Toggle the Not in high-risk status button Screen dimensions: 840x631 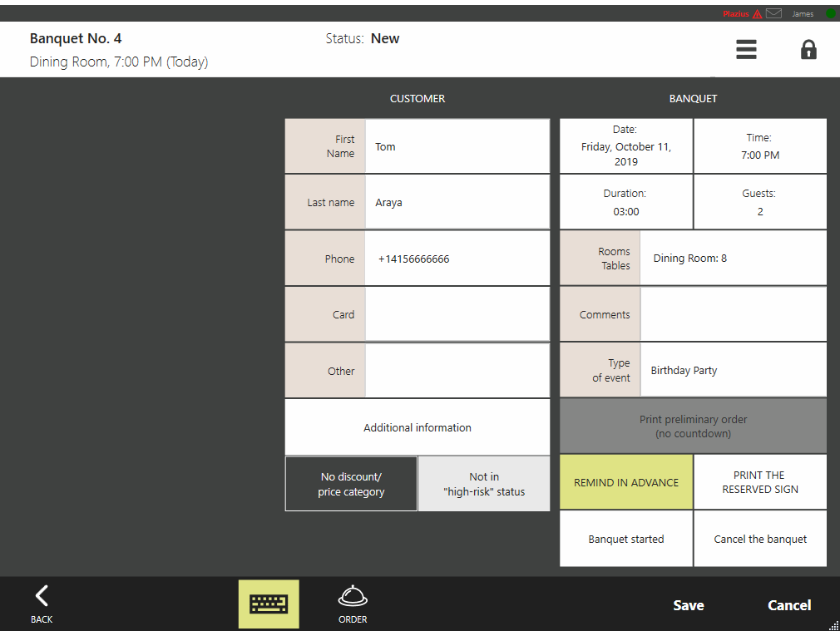[484, 484]
